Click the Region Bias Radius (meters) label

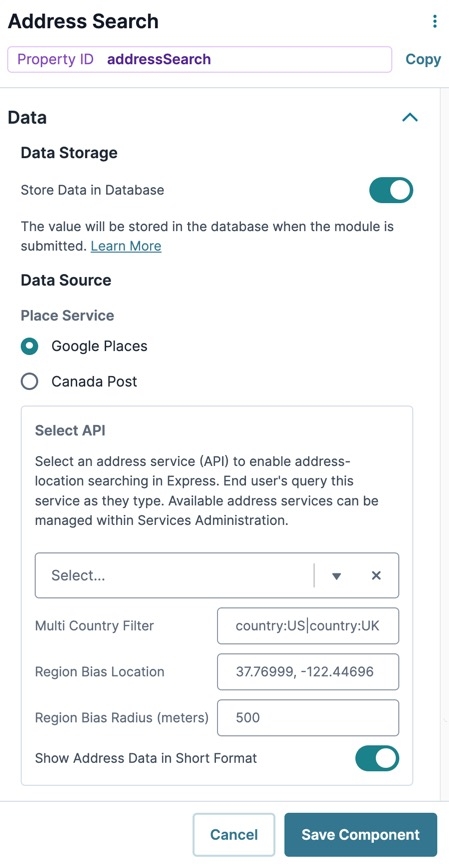pos(122,718)
